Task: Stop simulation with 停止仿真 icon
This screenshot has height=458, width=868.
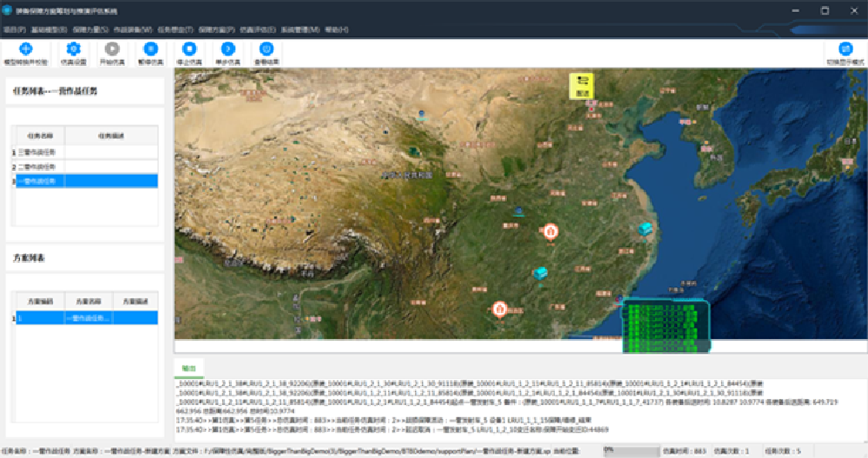Action: click(x=188, y=49)
